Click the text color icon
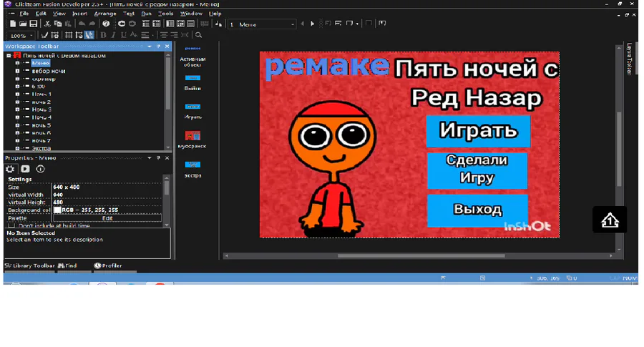The image size is (644, 347). click(x=134, y=35)
